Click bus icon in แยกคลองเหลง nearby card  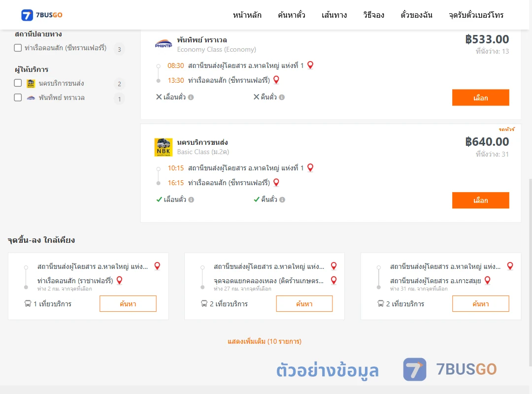pyautogui.click(x=204, y=303)
